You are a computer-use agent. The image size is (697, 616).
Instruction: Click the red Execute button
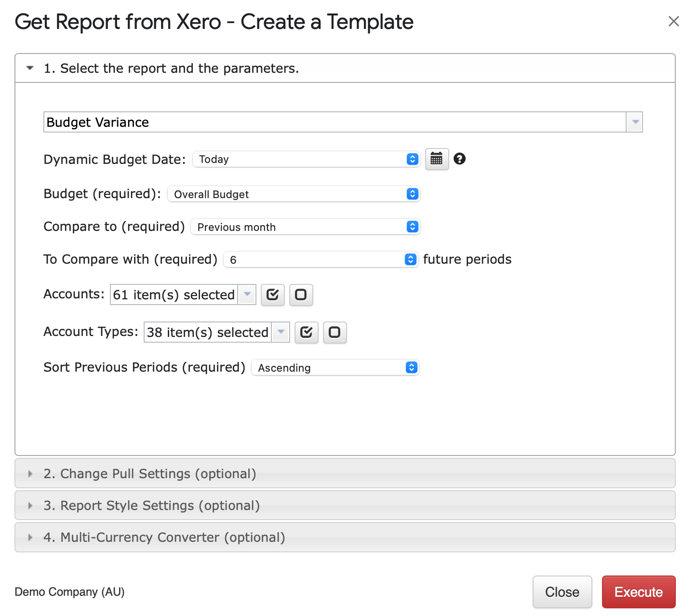pos(639,592)
